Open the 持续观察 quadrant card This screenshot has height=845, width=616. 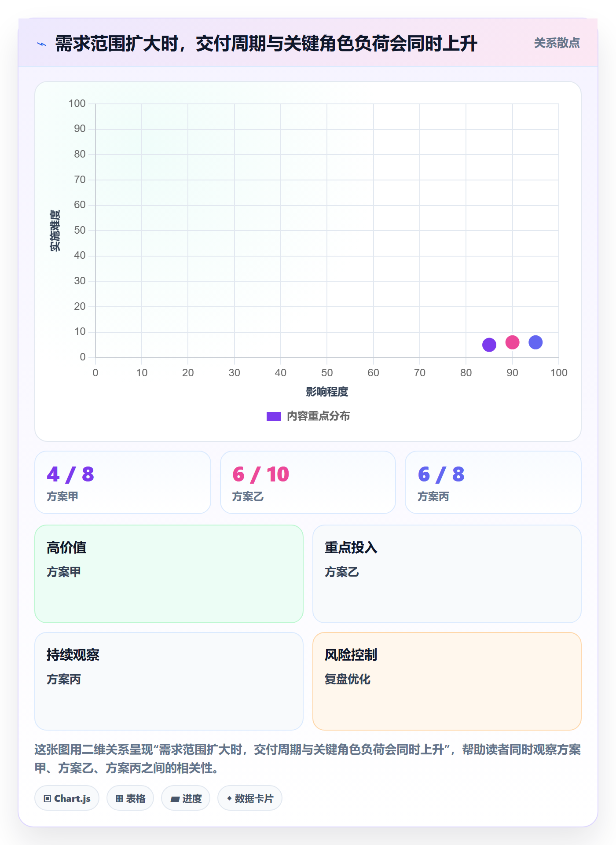coord(169,681)
